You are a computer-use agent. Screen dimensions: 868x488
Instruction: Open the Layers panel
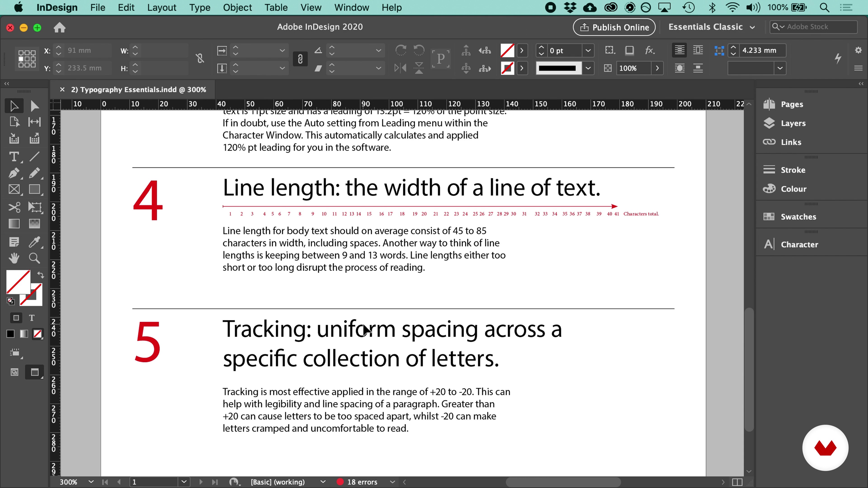(x=793, y=123)
